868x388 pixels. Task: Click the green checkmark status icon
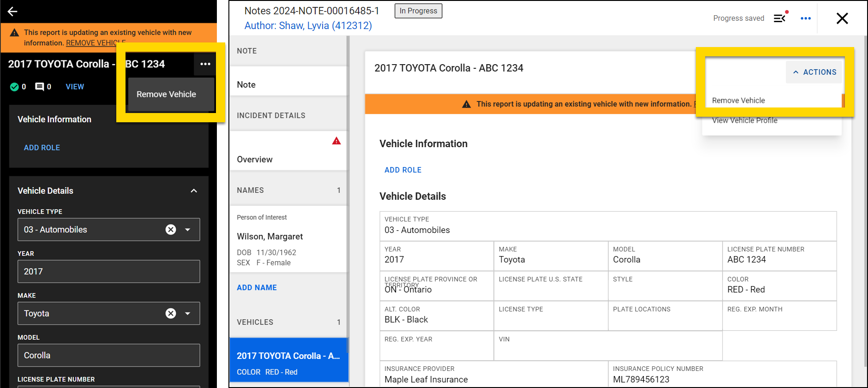pyautogui.click(x=14, y=87)
